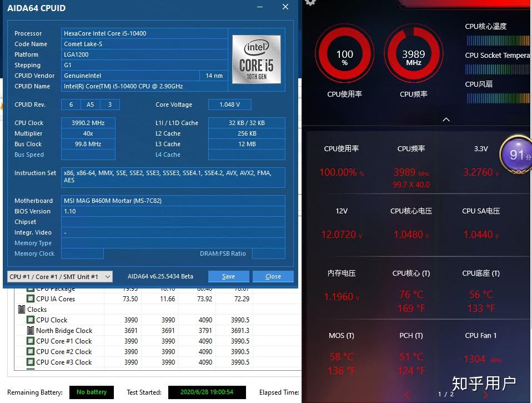Click the CPU频率 circular gauge
This screenshot has width=532, height=403.
(413, 54)
